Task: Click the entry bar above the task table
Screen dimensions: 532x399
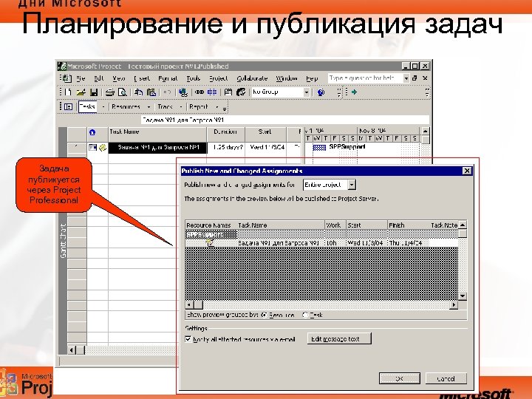Action: pyautogui.click(x=285, y=120)
